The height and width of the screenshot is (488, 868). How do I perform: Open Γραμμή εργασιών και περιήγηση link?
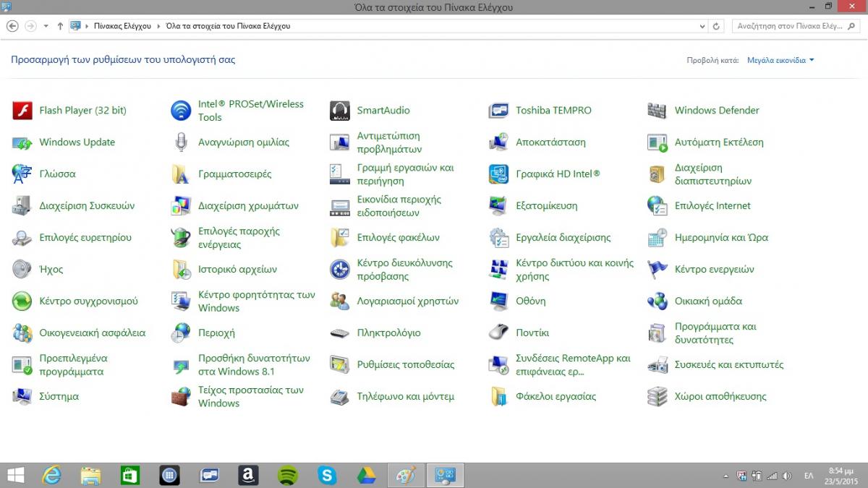(406, 174)
